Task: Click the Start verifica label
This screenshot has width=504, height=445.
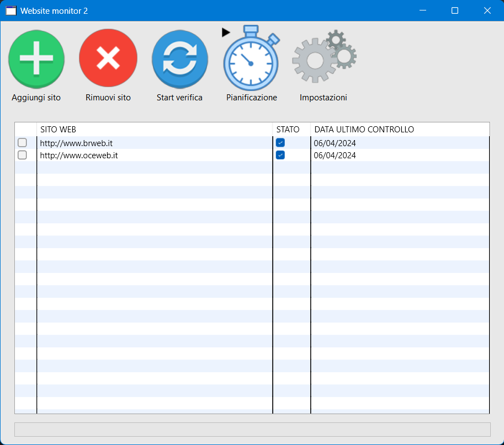Action: (179, 98)
